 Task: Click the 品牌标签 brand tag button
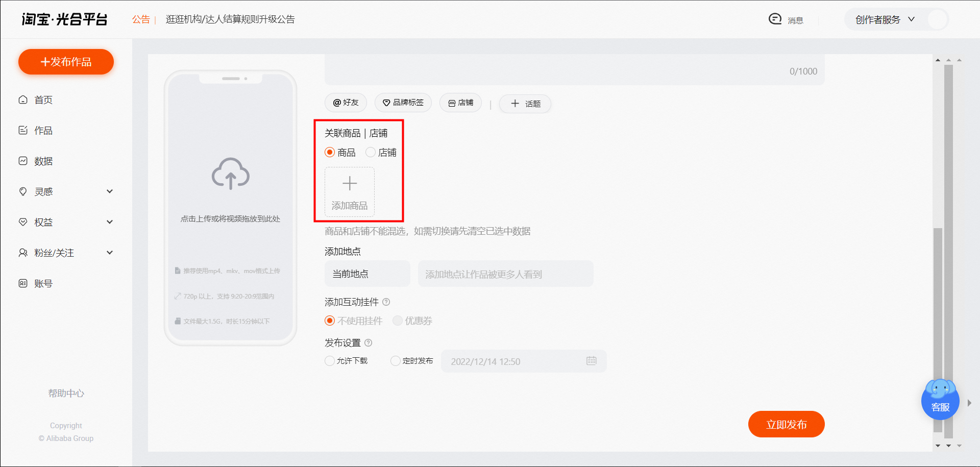pos(403,103)
